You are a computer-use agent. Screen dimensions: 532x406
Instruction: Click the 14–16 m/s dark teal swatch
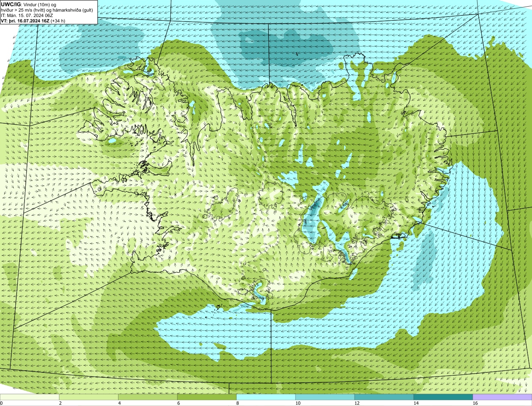click(x=443, y=397)
